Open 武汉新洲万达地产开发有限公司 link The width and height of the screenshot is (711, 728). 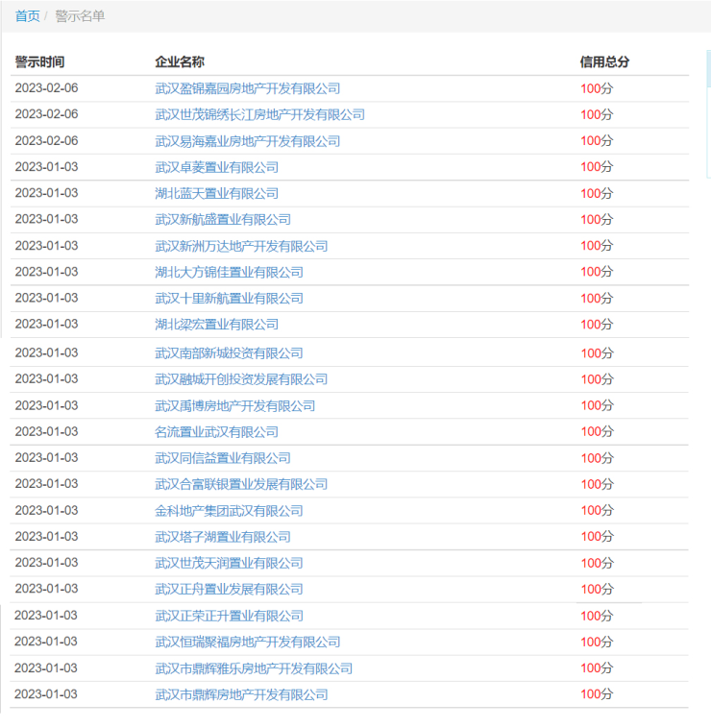pos(241,246)
